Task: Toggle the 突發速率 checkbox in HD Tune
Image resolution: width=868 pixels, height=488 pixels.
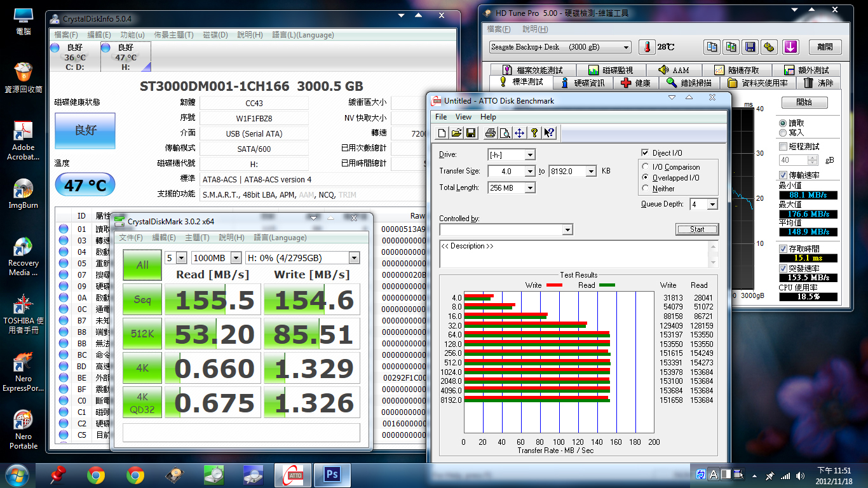Action: pyautogui.click(x=783, y=268)
